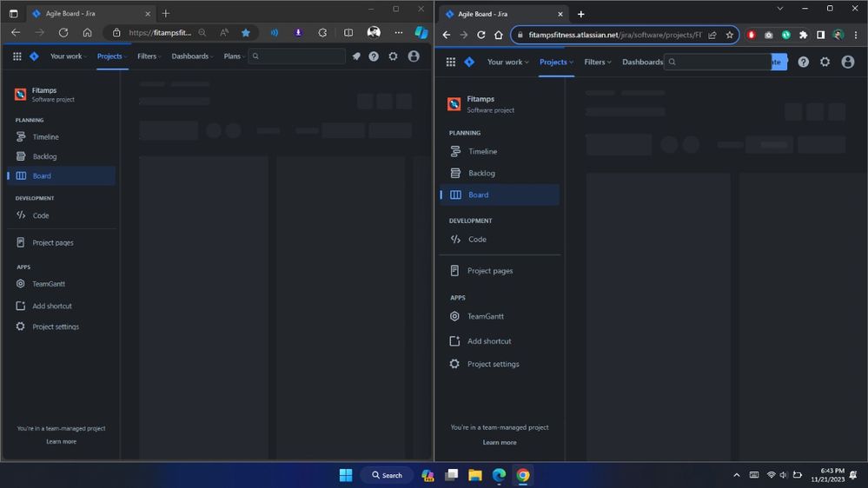Open the Help icon in the Edge Jira header
This screenshot has width=868, height=488.
pos(374,56)
